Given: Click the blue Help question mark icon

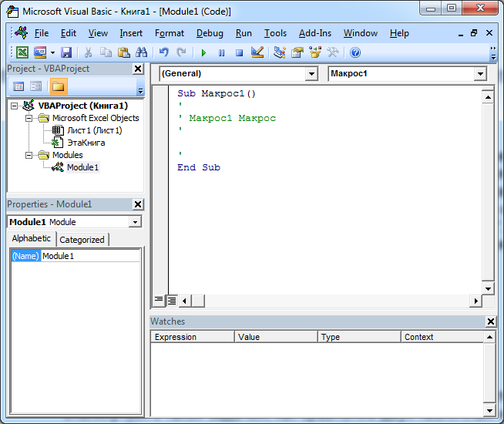Looking at the screenshot, I should point(355,52).
